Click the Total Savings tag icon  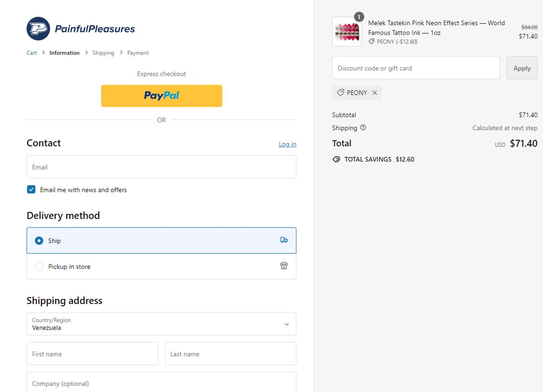336,159
